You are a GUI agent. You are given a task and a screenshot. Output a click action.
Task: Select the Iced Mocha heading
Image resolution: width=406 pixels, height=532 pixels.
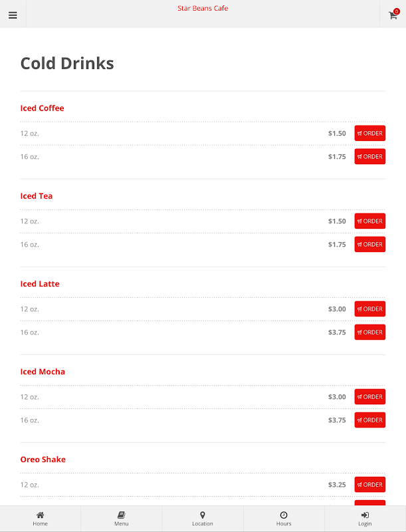(x=43, y=372)
